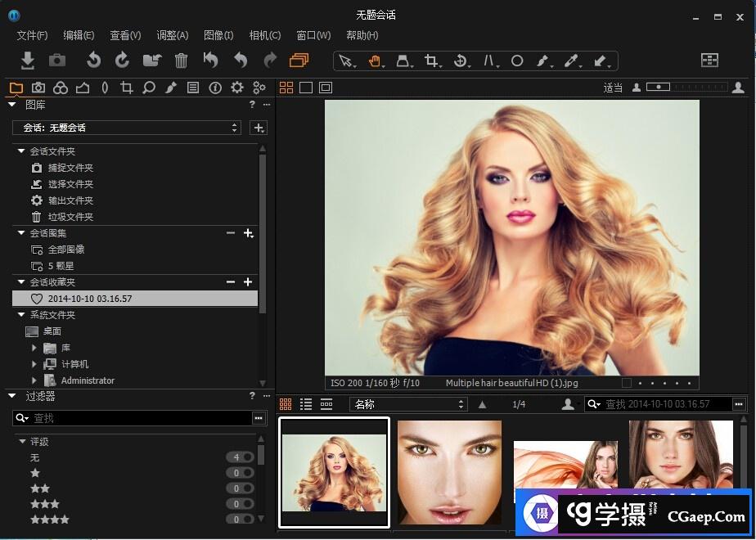Select the close-up eyes face thumbnail
The image size is (756, 540).
click(449, 473)
